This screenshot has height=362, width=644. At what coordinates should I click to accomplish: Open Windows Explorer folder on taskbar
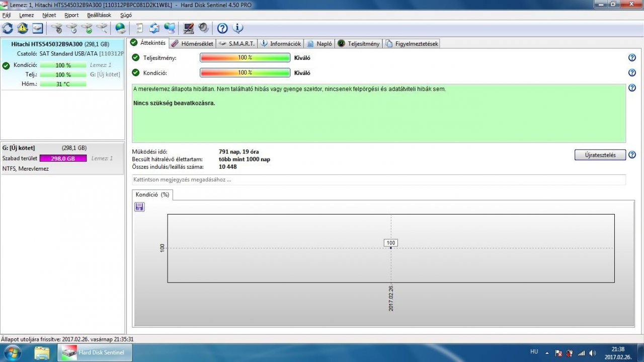point(42,353)
